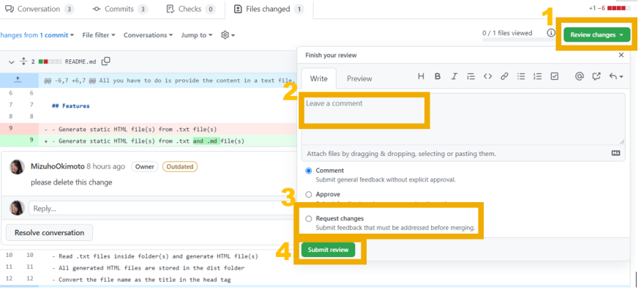Click the Outdated label
The width and height of the screenshot is (644, 290).
tap(180, 166)
